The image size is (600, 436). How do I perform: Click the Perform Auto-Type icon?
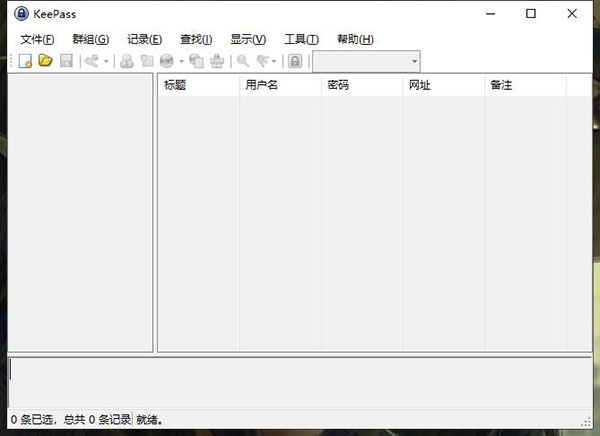pos(217,61)
